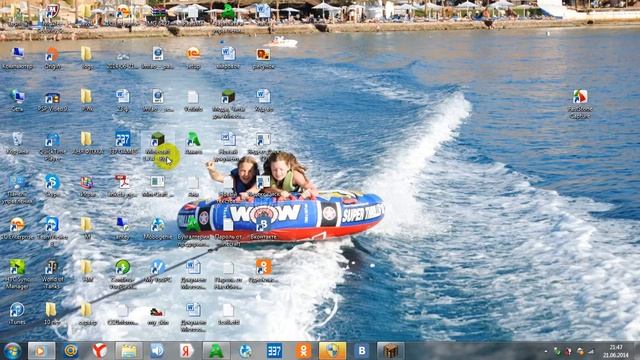This screenshot has height=360, width=640.
Task: Select the Бухгалтерия desktop shortcut
Action: click(x=193, y=232)
